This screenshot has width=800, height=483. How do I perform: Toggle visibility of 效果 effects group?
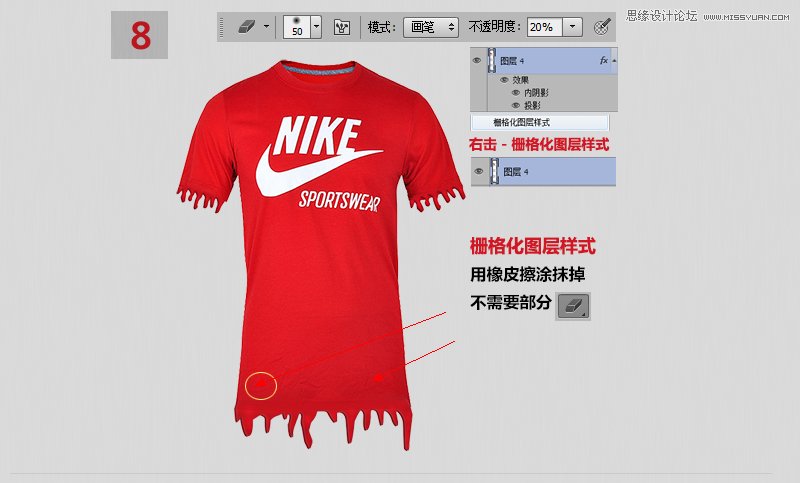click(x=504, y=80)
